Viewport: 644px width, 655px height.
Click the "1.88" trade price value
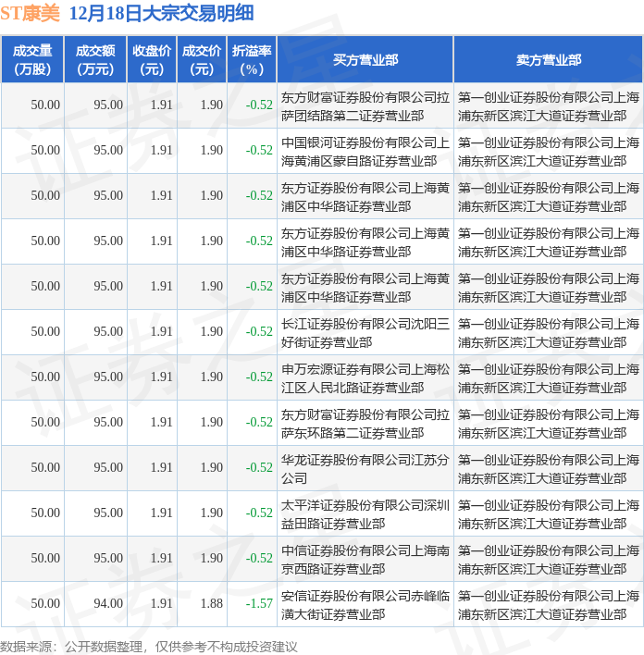212,603
